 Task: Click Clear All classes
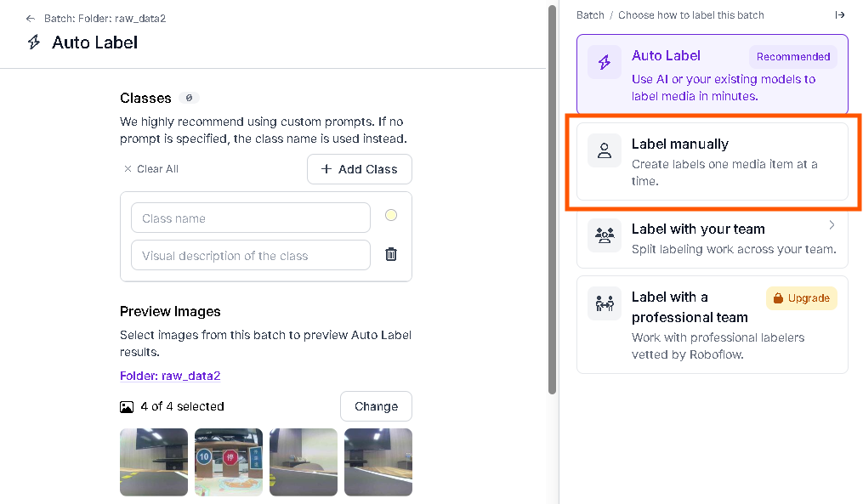point(151,169)
